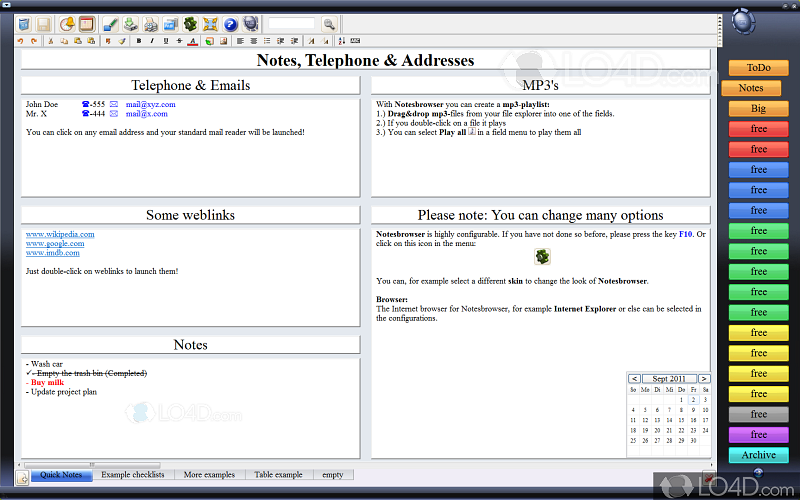The width and height of the screenshot is (800, 500).
Task: Click the round orb button top right
Action: click(743, 22)
